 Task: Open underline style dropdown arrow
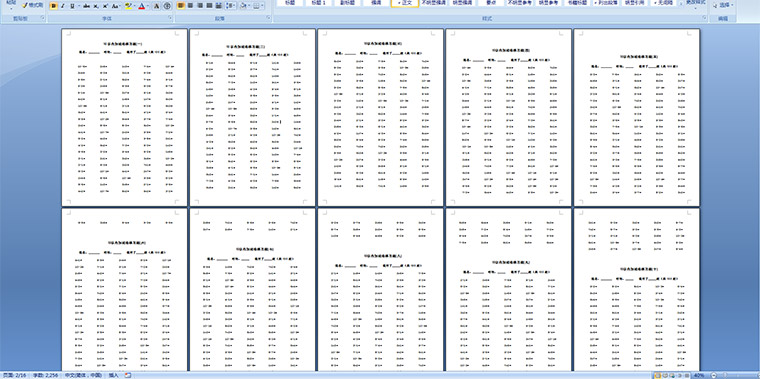click(79, 6)
